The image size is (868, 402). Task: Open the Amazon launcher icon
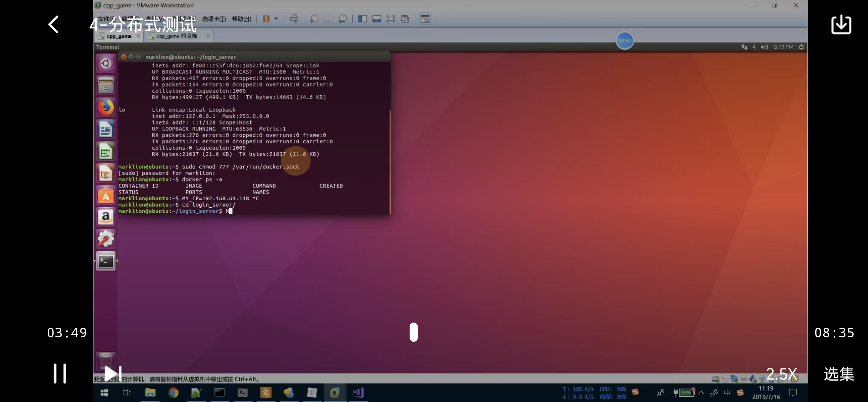[x=106, y=217]
